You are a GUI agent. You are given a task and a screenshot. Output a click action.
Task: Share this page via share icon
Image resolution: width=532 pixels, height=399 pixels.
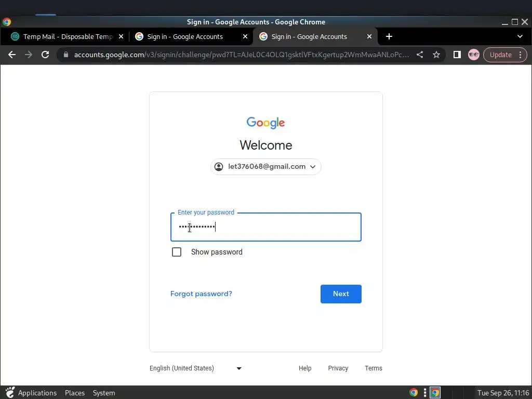420,55
